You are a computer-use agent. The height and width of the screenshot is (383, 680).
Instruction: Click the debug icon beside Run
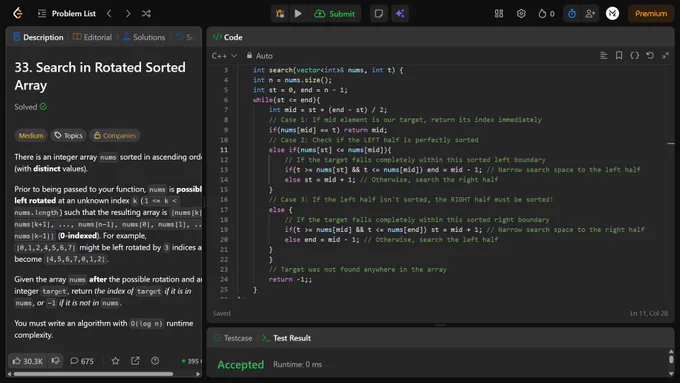pyautogui.click(x=280, y=13)
